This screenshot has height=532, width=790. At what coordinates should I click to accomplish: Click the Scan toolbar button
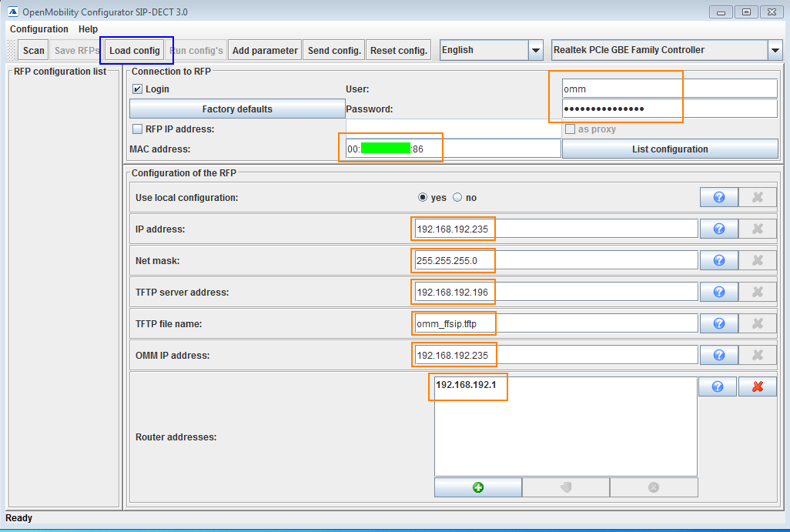point(34,51)
